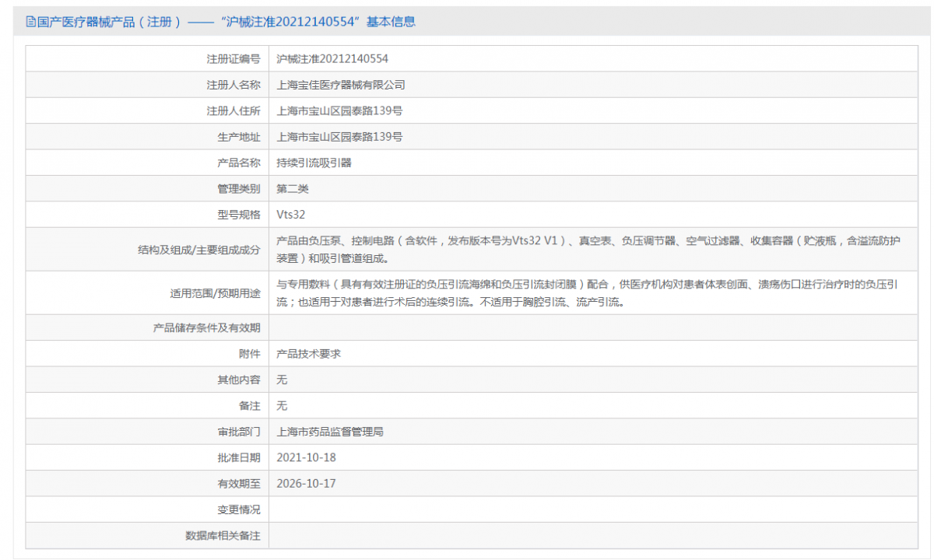Click the 产品名称 label
Image resolution: width=934 pixels, height=560 pixels.
pyautogui.click(x=239, y=163)
